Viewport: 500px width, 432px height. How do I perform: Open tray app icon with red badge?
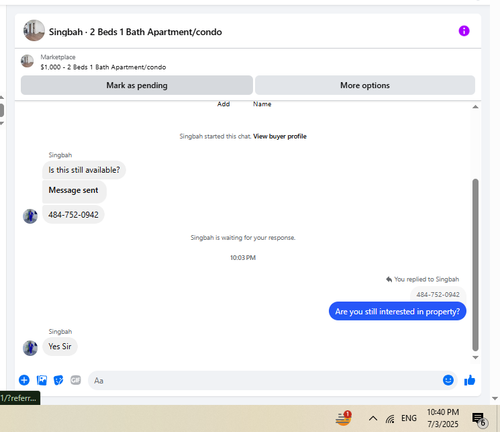tap(343, 418)
